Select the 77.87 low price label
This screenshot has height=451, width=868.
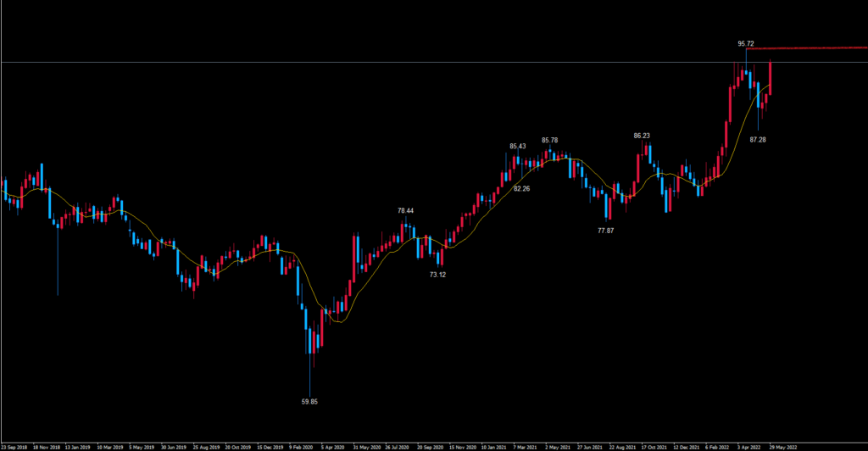606,230
